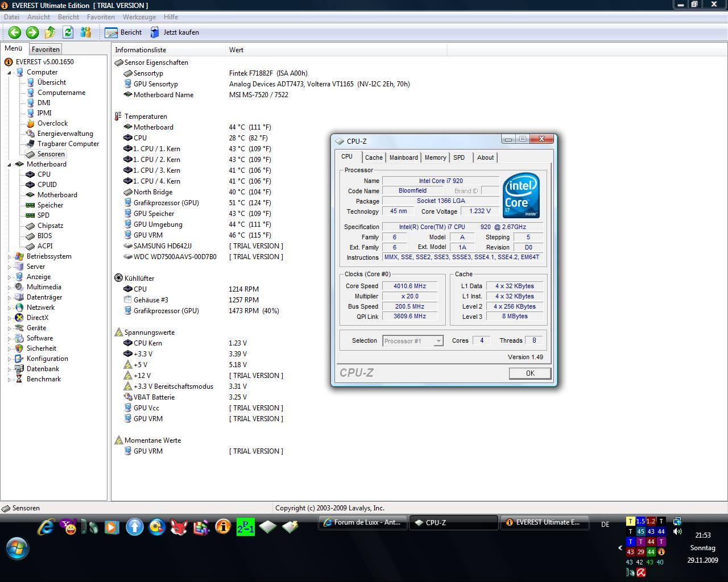Click the green Forward arrow toolbar icon

click(32, 32)
